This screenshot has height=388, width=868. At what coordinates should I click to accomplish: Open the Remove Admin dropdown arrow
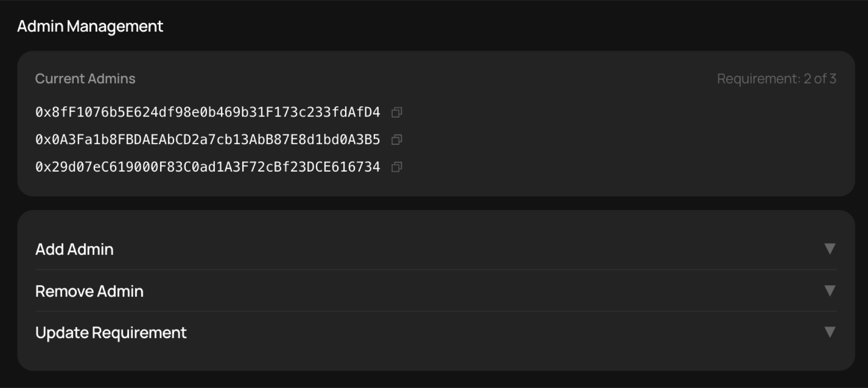830,291
